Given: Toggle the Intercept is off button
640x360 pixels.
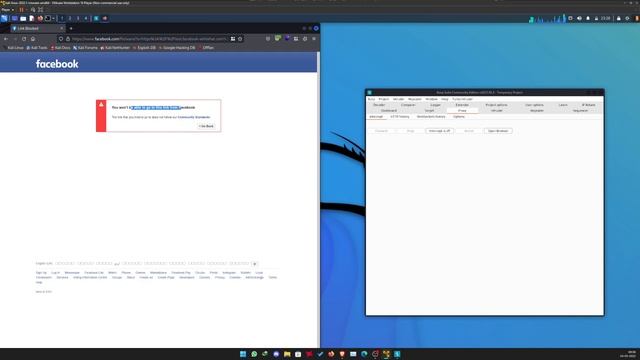Looking at the screenshot, I should coord(440,131).
